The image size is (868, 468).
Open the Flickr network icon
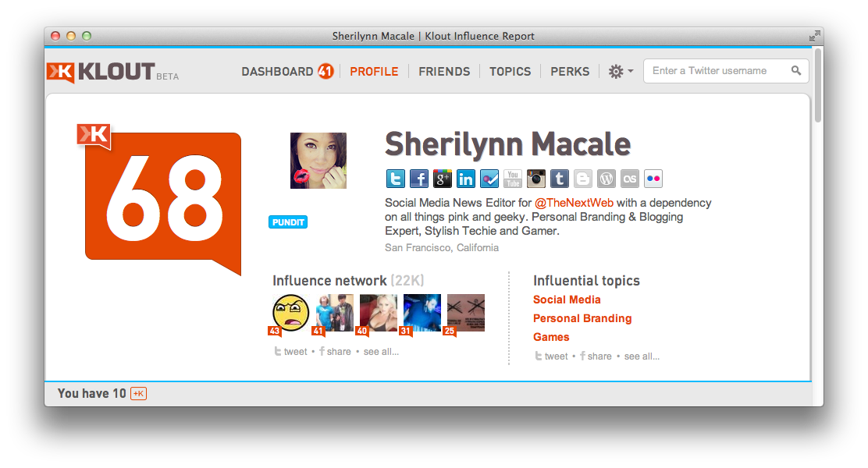pyautogui.click(x=653, y=179)
